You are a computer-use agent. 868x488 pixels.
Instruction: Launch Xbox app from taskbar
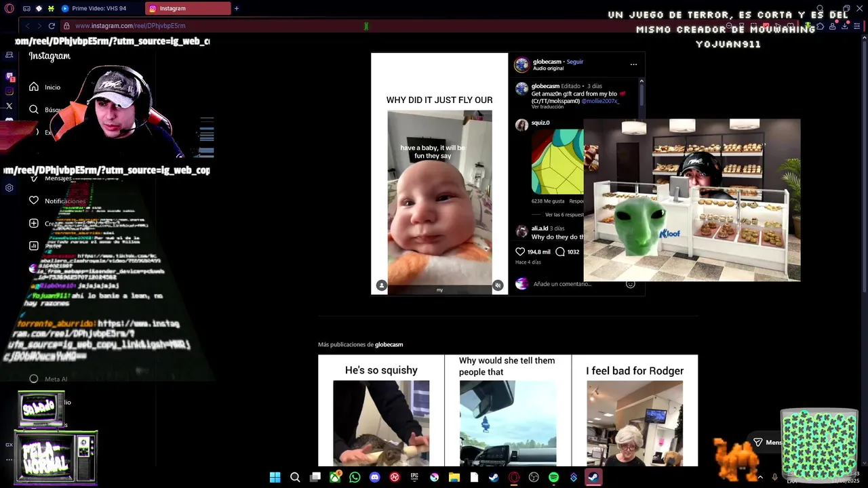[335, 477]
